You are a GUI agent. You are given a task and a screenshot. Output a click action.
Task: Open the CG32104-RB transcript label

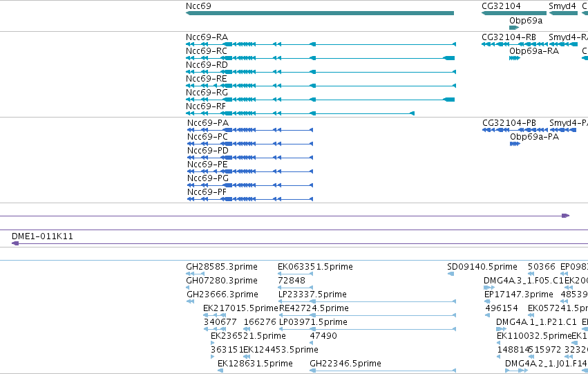(509, 37)
